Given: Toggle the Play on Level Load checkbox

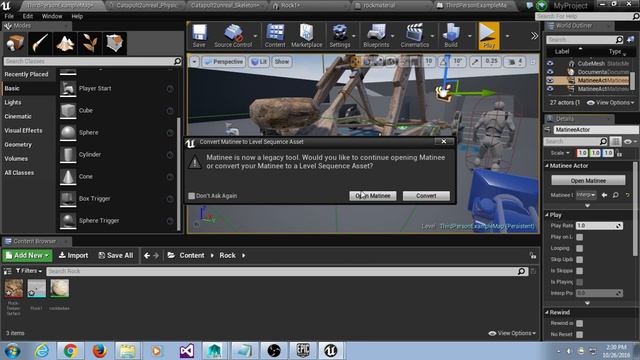Looking at the screenshot, I should point(580,237).
